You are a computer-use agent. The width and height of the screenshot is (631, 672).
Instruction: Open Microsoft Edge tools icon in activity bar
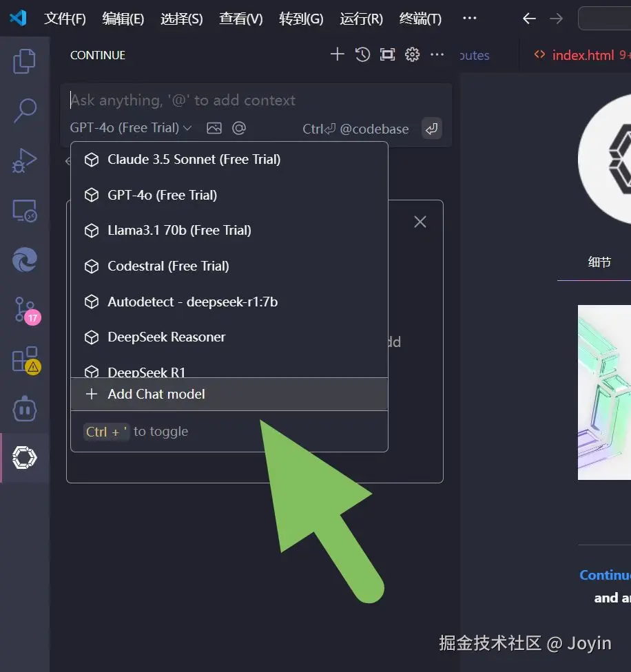coord(24,260)
